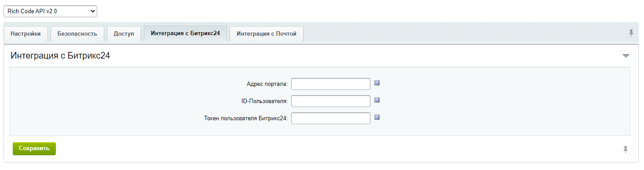Viewport: 644px width, 170px height.
Task: Click the pin icon next to the Сохранить bar
Action: click(626, 150)
